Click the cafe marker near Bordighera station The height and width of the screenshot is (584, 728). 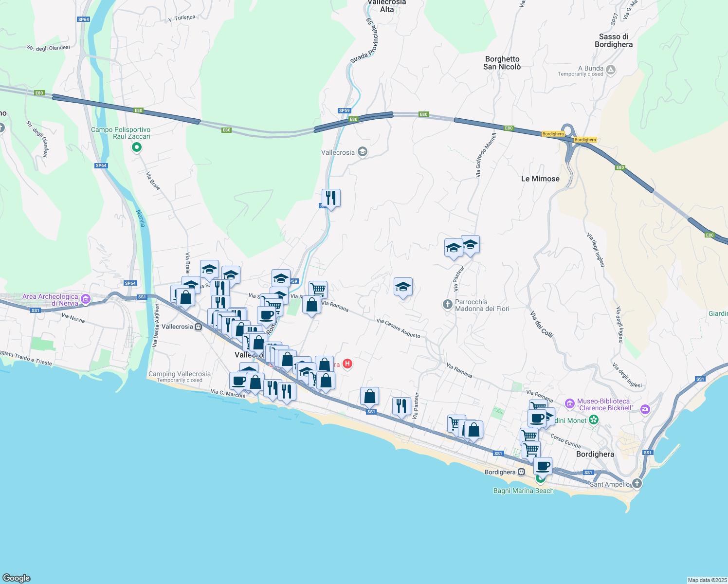(x=543, y=467)
